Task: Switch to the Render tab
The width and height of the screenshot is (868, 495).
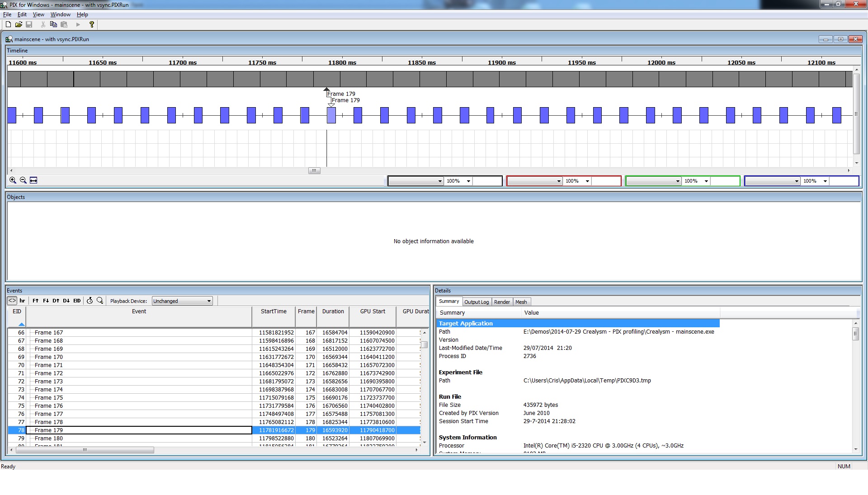Action: tap(502, 302)
